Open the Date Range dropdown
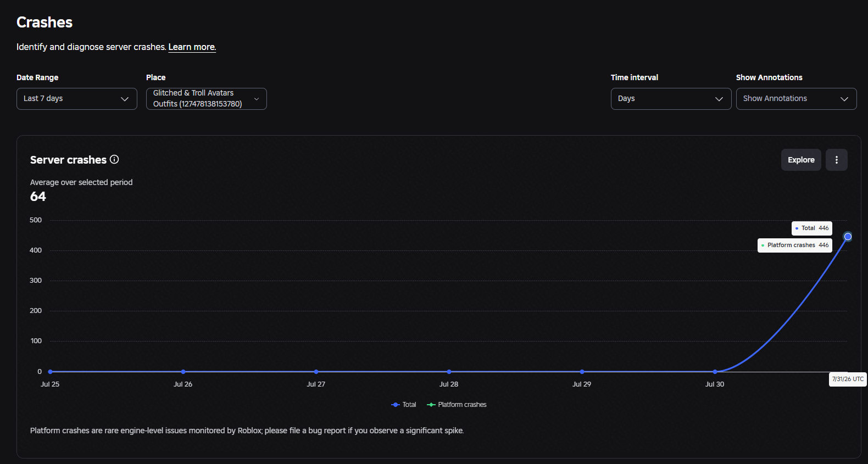 point(77,99)
